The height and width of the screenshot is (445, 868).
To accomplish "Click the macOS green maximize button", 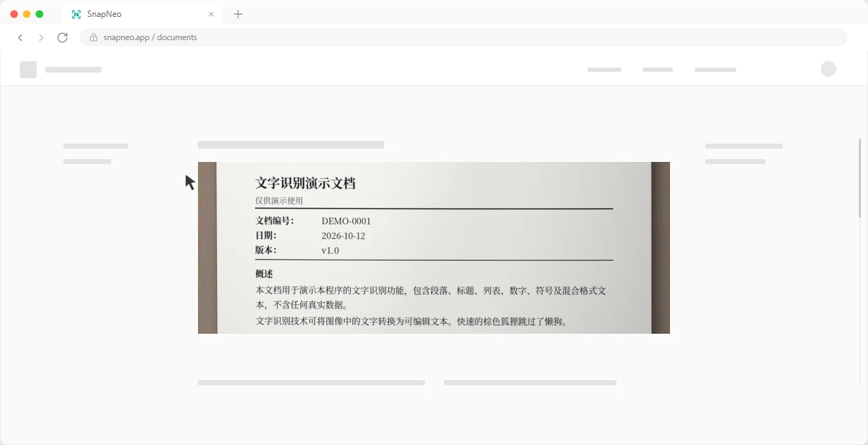I will coord(39,14).
